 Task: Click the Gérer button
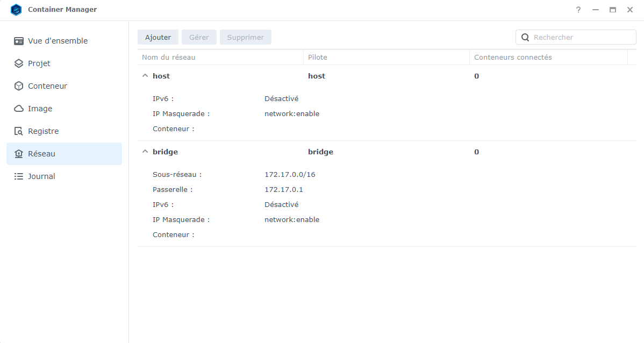(199, 37)
